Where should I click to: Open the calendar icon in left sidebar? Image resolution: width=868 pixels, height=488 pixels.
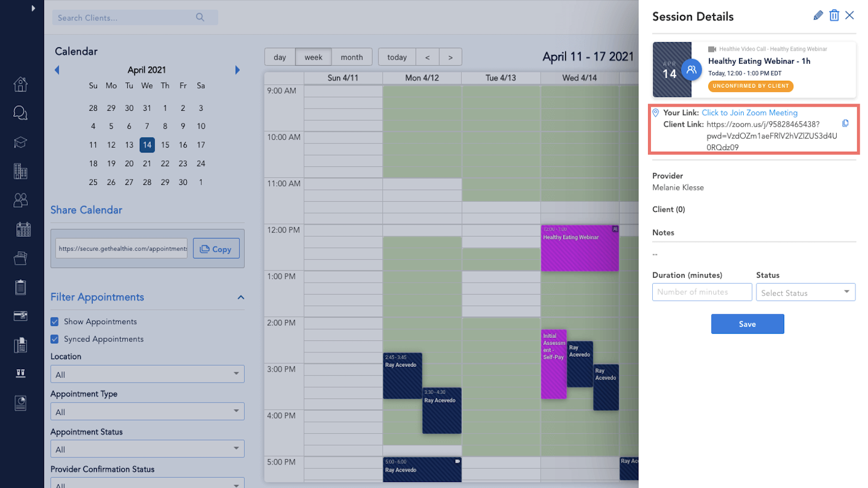(x=23, y=229)
